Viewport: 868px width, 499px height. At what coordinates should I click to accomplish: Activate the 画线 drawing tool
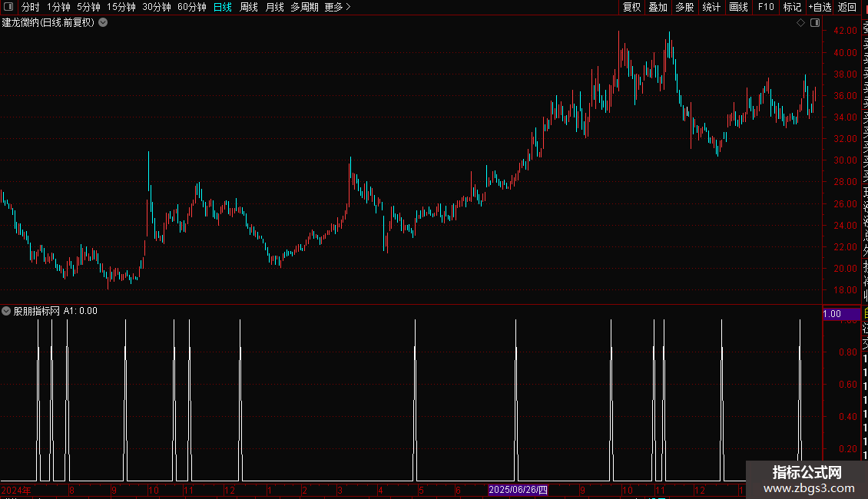coord(738,7)
